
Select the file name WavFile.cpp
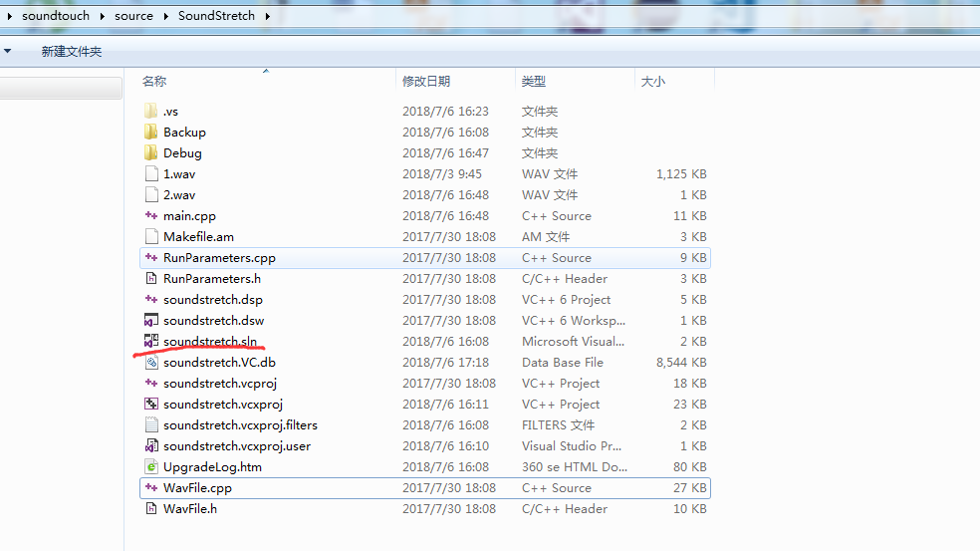click(197, 488)
